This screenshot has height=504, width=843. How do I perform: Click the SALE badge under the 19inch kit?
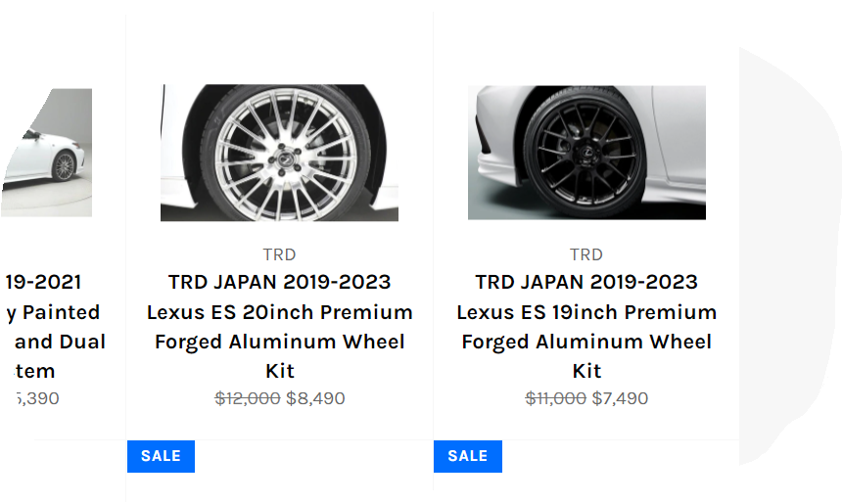click(468, 456)
